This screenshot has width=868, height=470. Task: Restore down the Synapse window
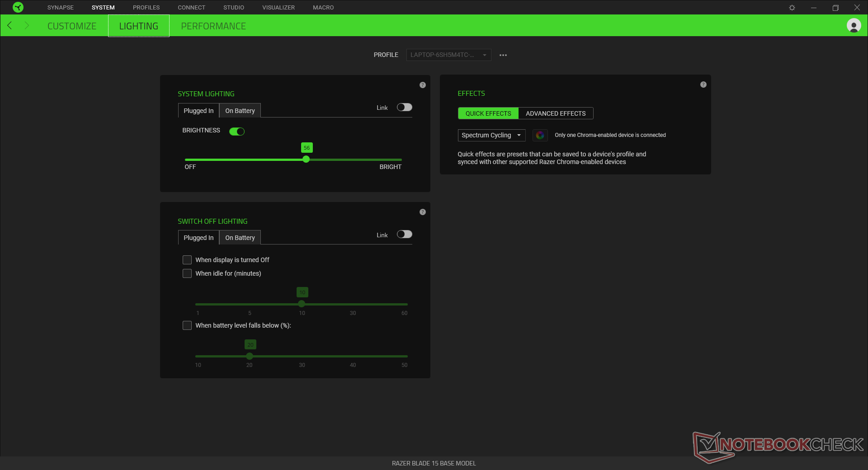[x=835, y=8]
